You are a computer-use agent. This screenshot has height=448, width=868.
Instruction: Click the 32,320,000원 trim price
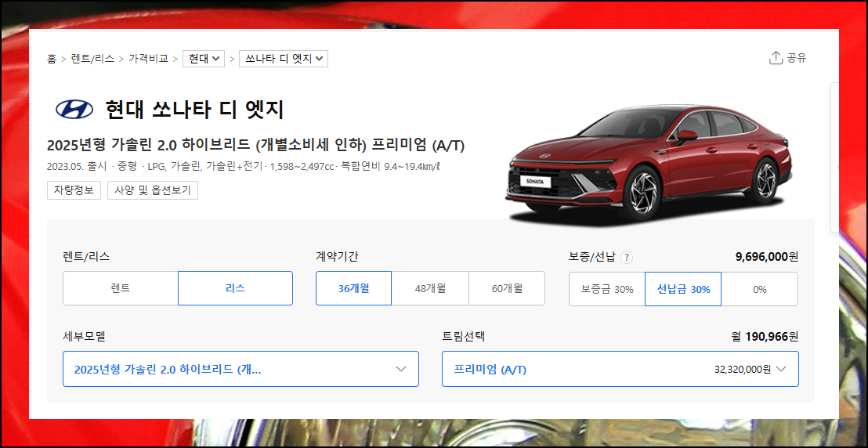click(x=743, y=370)
